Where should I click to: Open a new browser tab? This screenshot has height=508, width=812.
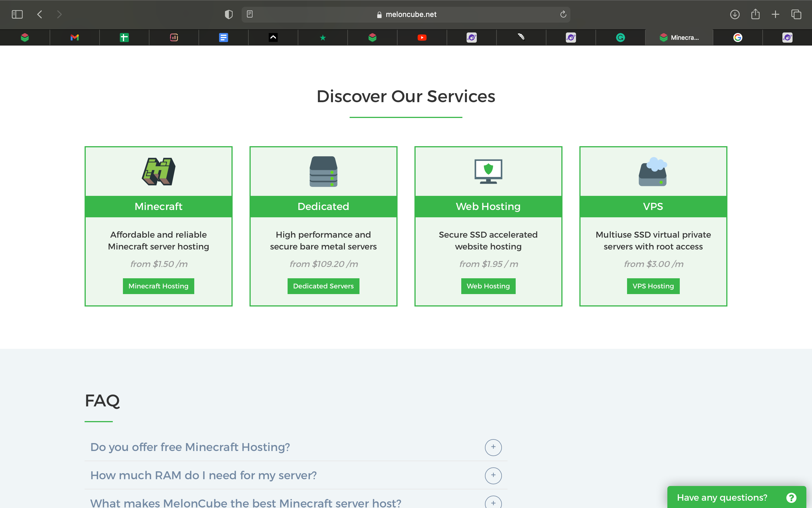775,14
